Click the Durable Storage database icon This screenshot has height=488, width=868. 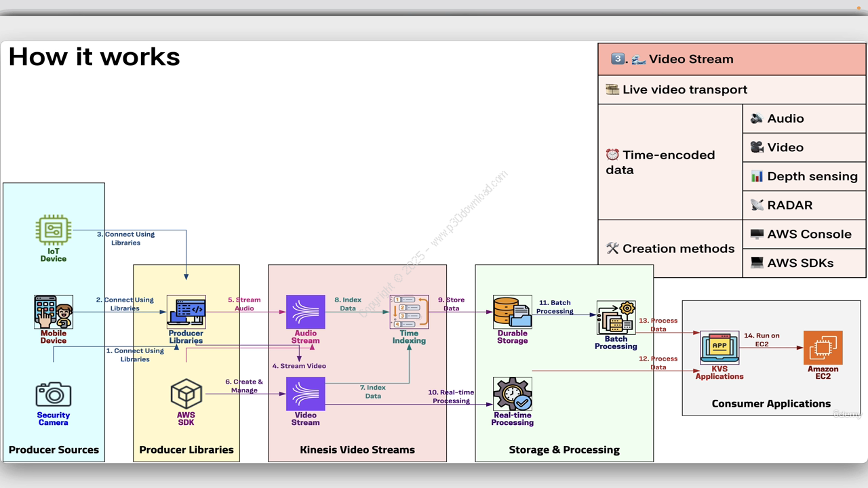click(x=513, y=312)
